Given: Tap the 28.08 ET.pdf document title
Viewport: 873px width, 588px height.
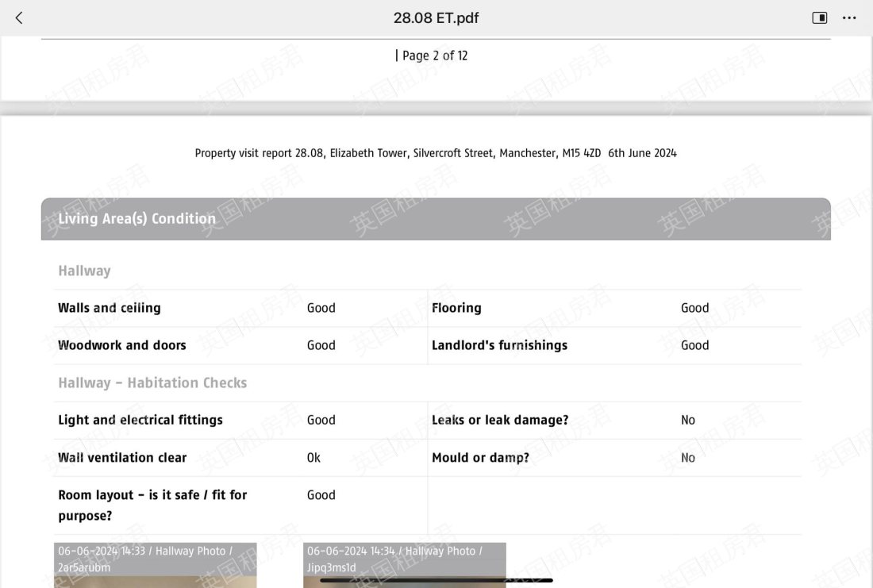Looking at the screenshot, I should (x=436, y=17).
